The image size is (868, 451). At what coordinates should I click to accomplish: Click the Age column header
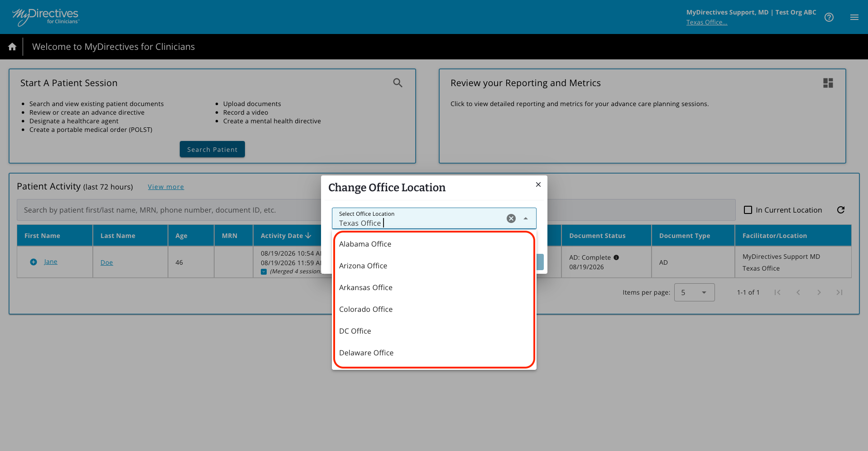point(191,236)
